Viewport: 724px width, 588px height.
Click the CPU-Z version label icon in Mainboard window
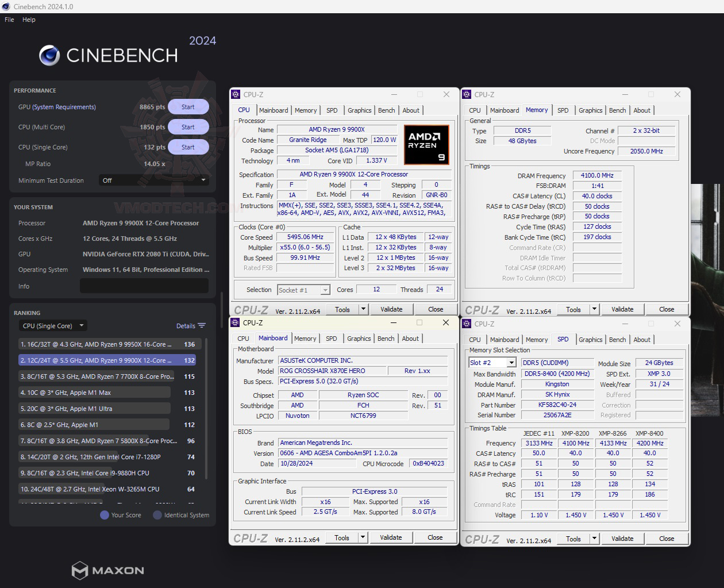[250, 537]
